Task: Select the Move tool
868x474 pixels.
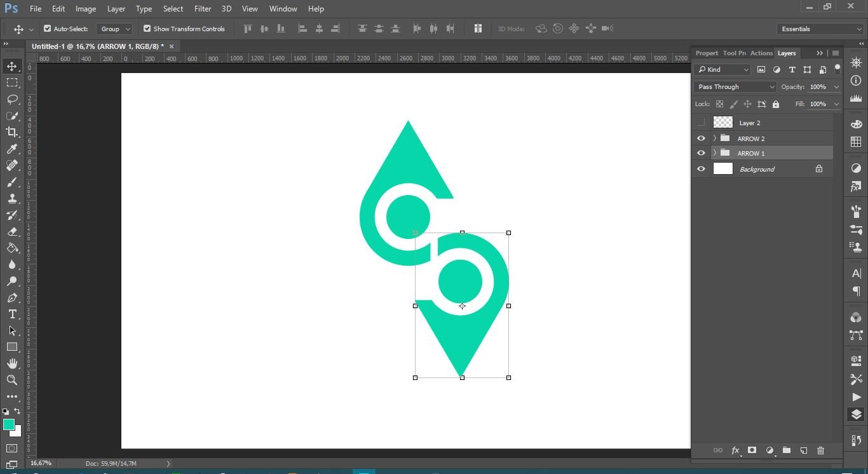Action: click(12, 66)
